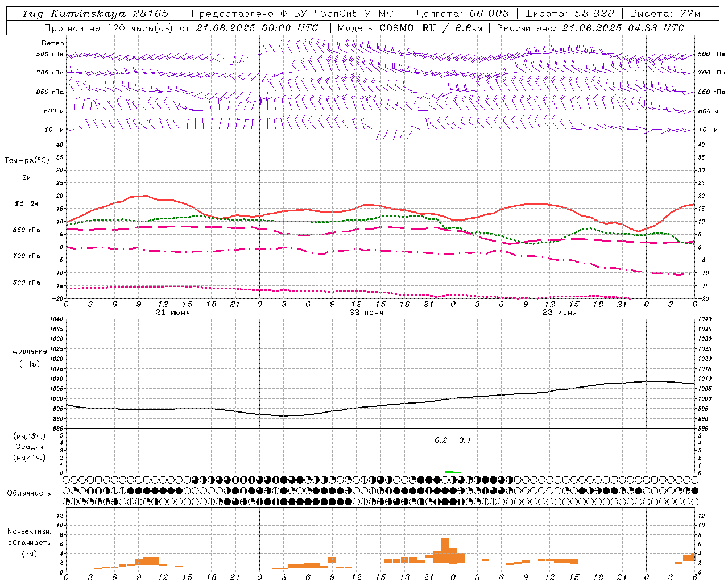Click the Давление panel label

coord(29,351)
